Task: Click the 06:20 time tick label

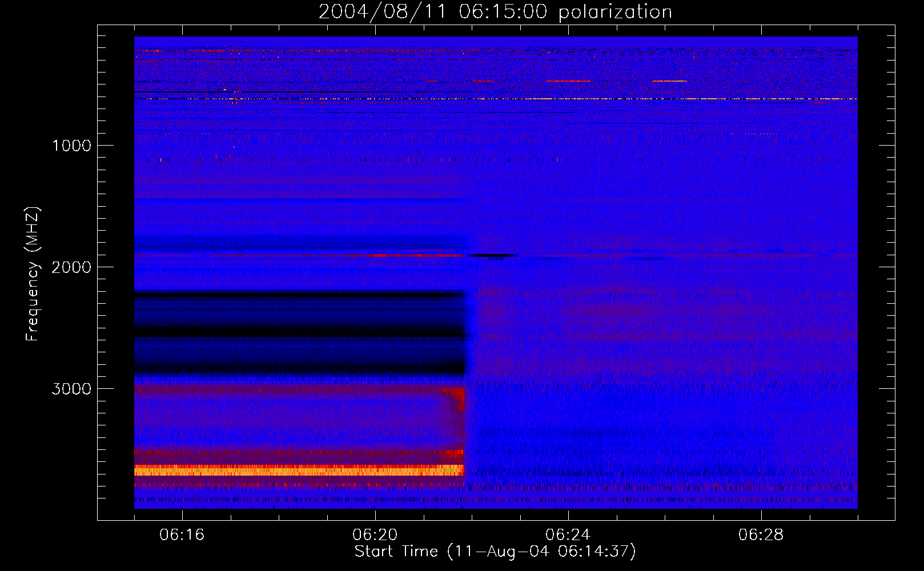Action: coord(375,535)
